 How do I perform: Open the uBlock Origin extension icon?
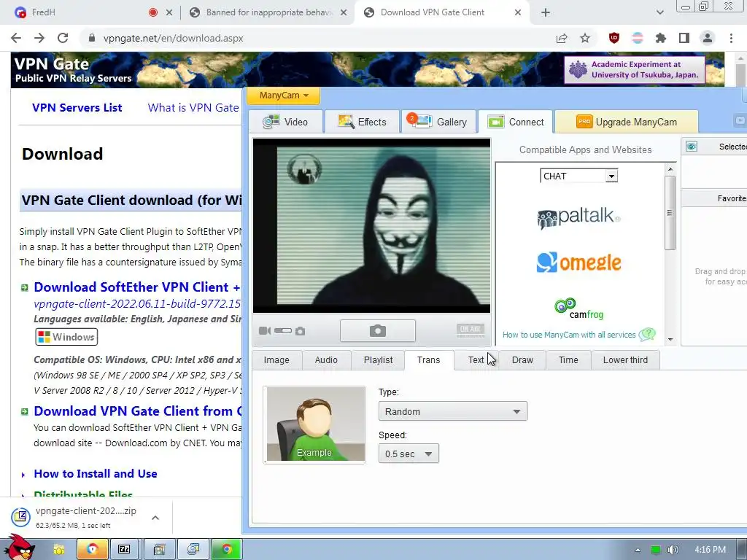click(614, 38)
